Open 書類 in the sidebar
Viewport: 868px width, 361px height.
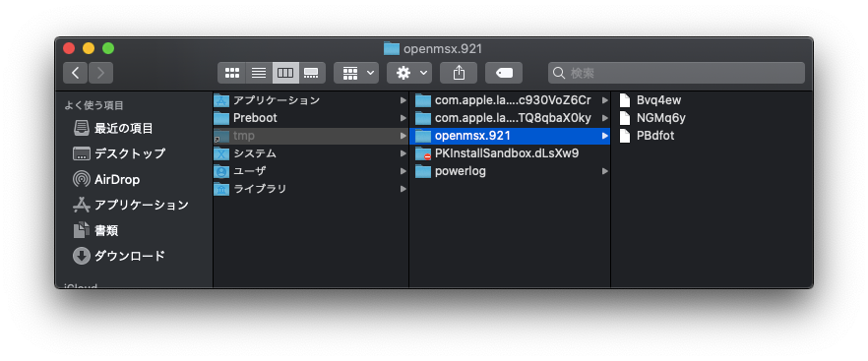coord(105,230)
